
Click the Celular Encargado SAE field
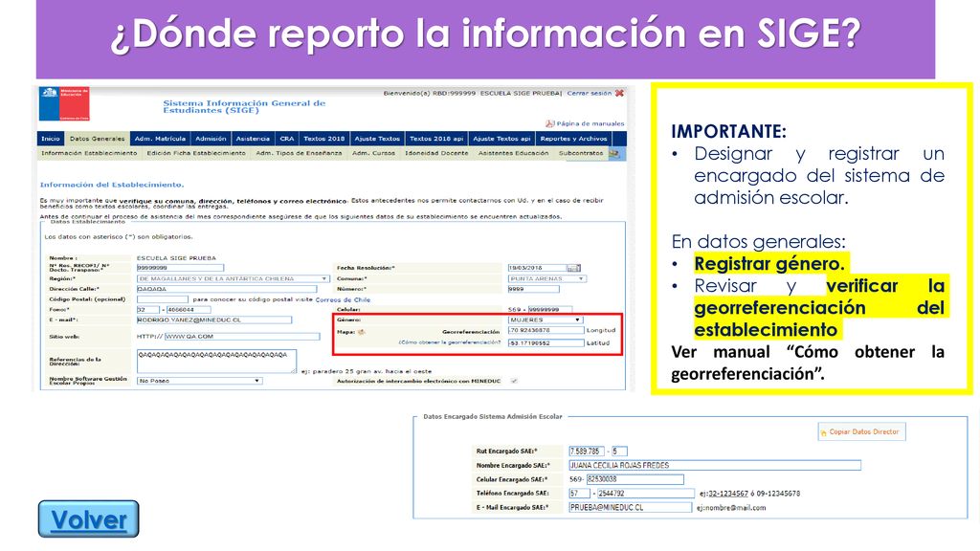[x=635, y=479]
